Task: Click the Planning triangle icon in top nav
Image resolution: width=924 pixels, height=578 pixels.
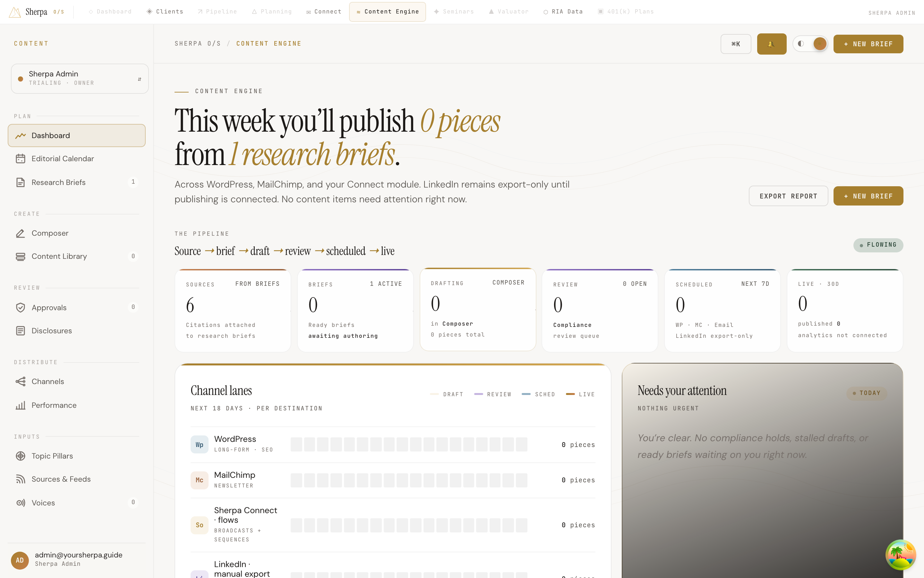Action: coord(254,12)
